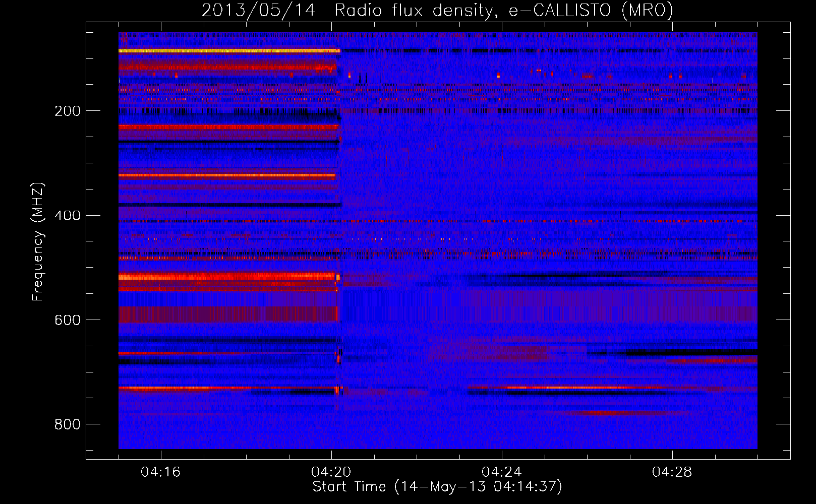Click the 200 frequency tick label
The width and height of the screenshot is (816, 504).
pos(67,111)
